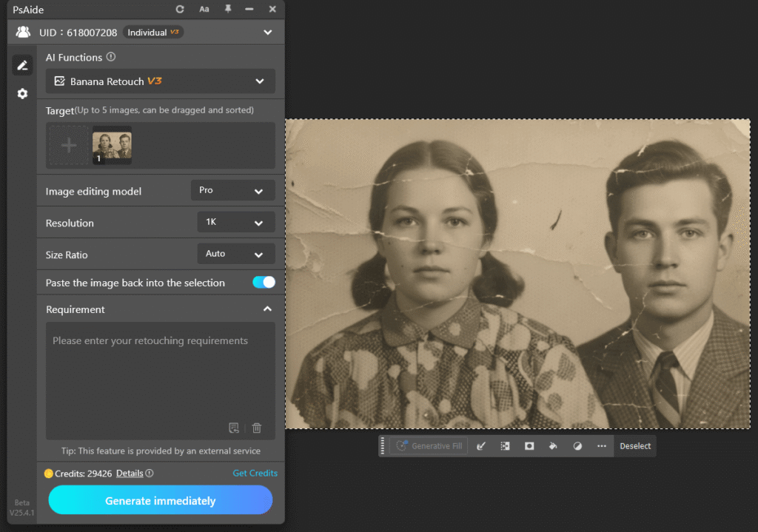Click the Aa font size icon in title bar
Viewport: 758px width, 532px height.
(x=204, y=10)
